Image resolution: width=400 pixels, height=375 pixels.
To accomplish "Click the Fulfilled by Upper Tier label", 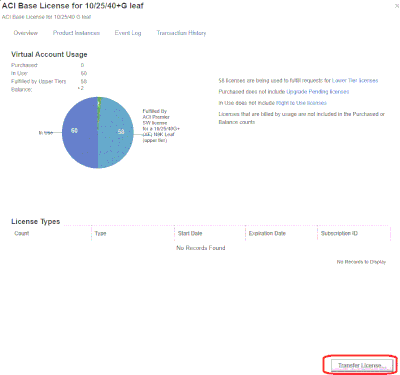I will [39, 81].
